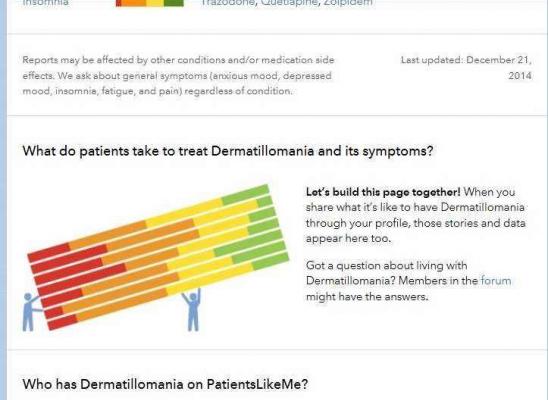This screenshot has height=400, width=548.
Task: Click the 'Let's build this page together!' text
Action: [x=383, y=192]
